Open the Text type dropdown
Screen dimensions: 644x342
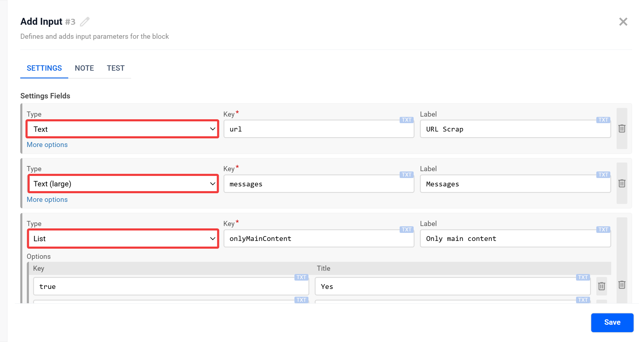pyautogui.click(x=122, y=129)
